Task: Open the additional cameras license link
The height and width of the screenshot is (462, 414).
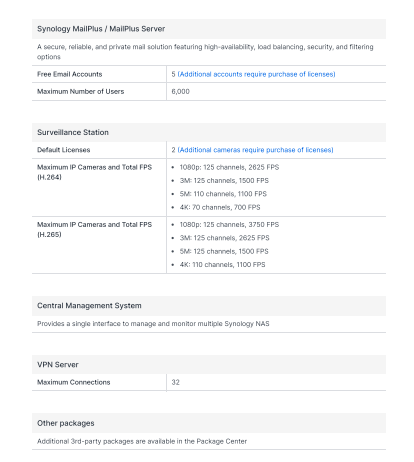Action: [255, 150]
